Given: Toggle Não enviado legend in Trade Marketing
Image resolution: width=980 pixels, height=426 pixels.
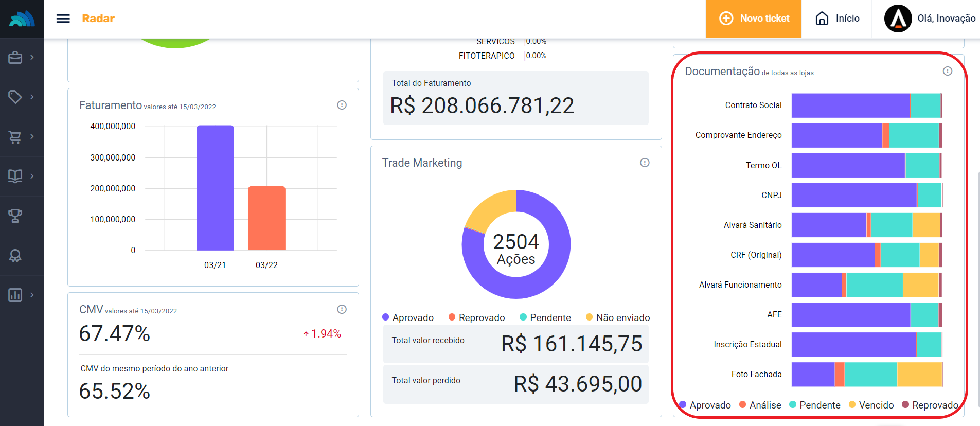Looking at the screenshot, I should [618, 317].
